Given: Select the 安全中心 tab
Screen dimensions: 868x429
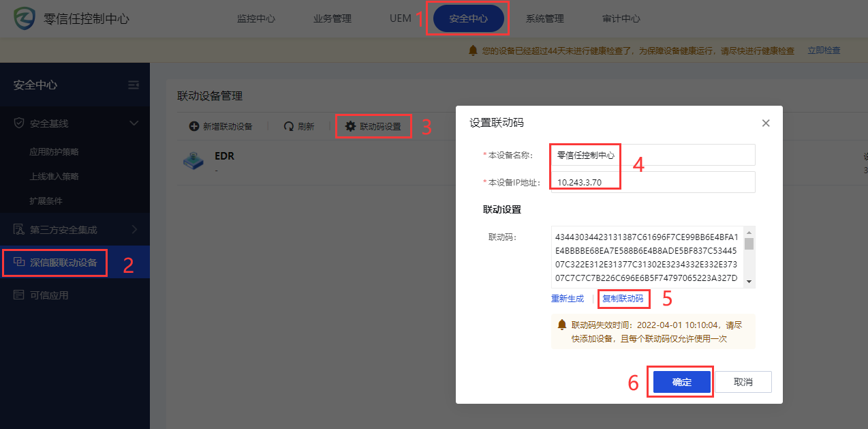Looking at the screenshot, I should click(469, 18).
